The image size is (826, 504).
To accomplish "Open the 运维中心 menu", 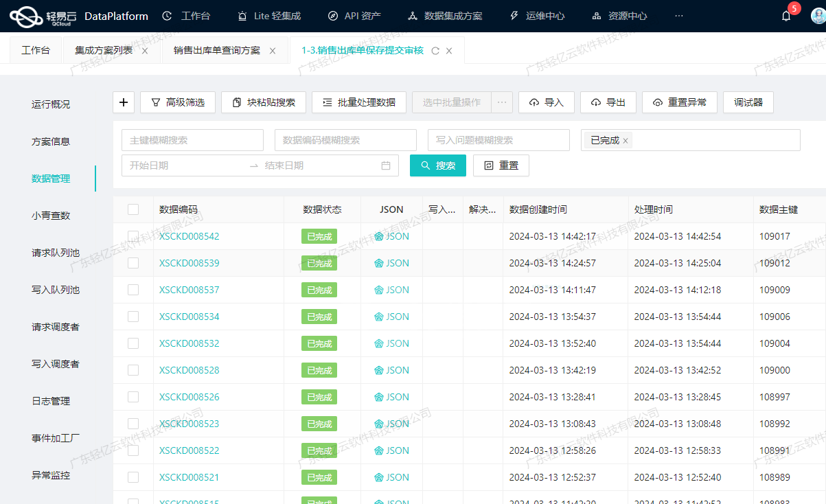I will (x=544, y=15).
